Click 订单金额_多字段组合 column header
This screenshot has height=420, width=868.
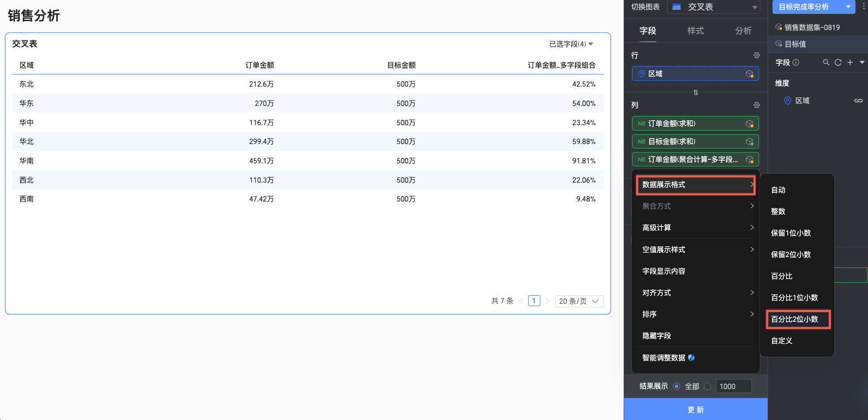click(561, 65)
